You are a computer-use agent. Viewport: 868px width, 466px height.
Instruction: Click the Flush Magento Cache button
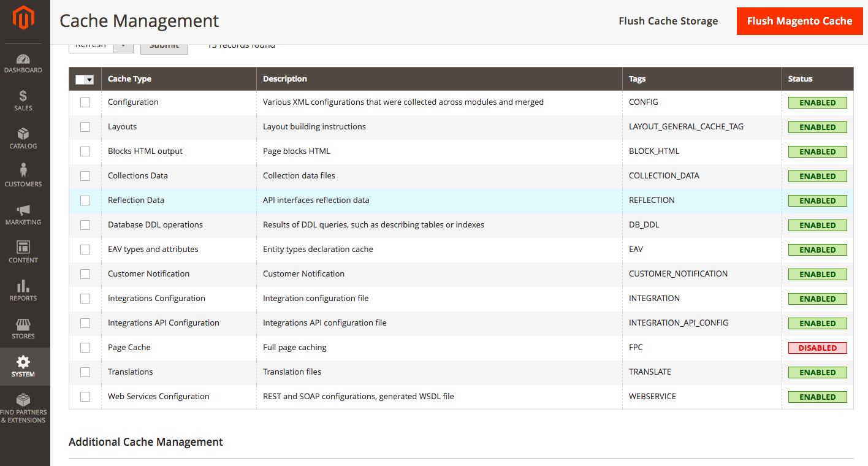tap(799, 21)
